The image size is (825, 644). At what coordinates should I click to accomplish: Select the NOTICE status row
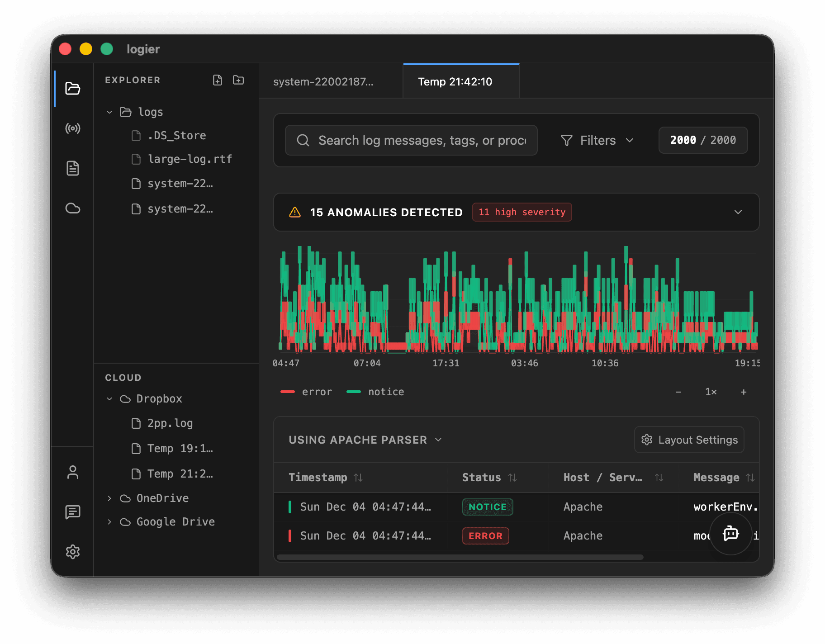(x=517, y=507)
